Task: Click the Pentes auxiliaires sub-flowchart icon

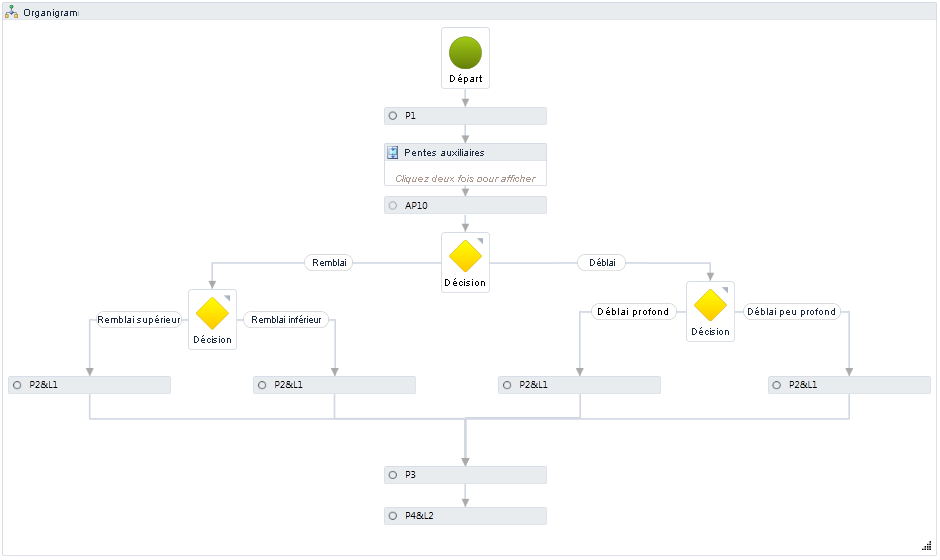Action: pyautogui.click(x=393, y=152)
